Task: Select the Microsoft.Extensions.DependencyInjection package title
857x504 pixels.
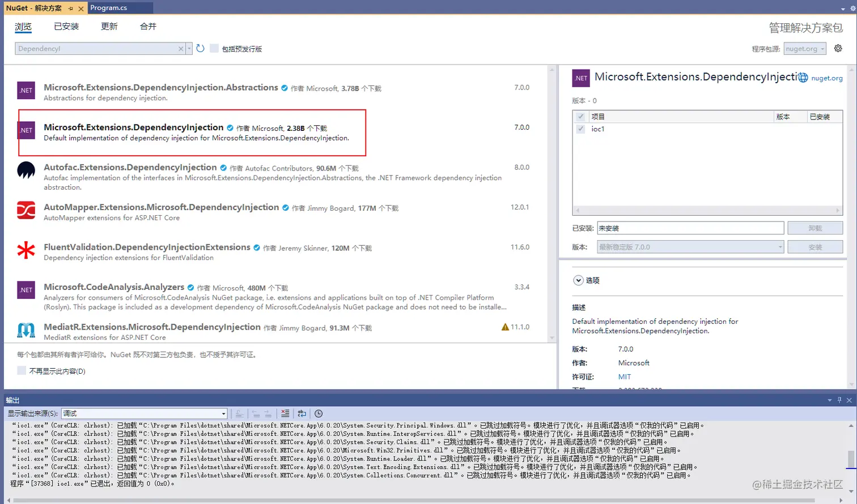Action: point(134,127)
